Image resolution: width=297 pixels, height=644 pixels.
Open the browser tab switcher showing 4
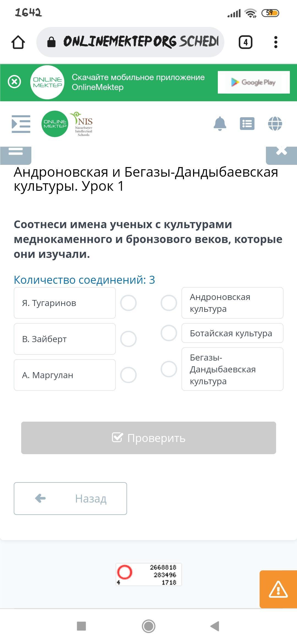point(245,42)
